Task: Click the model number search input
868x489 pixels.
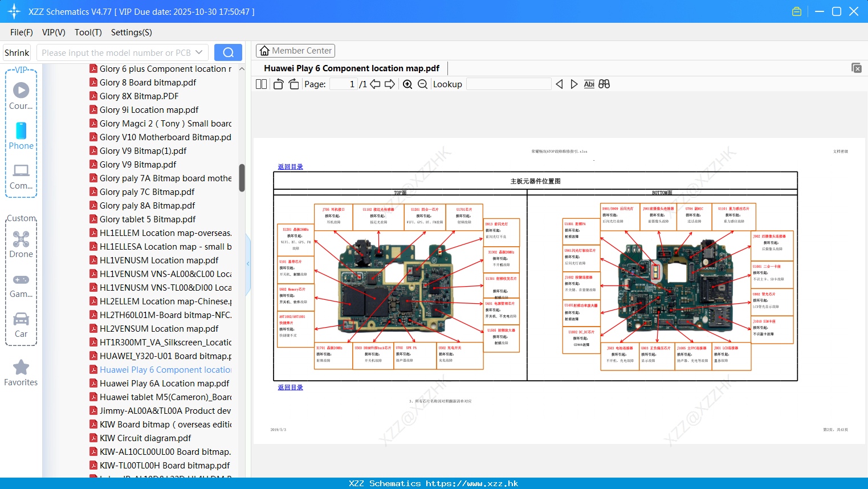Action: click(x=116, y=52)
